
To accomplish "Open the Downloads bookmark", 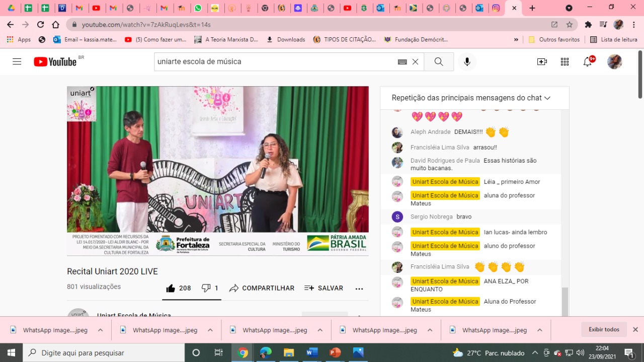I will click(285, 39).
